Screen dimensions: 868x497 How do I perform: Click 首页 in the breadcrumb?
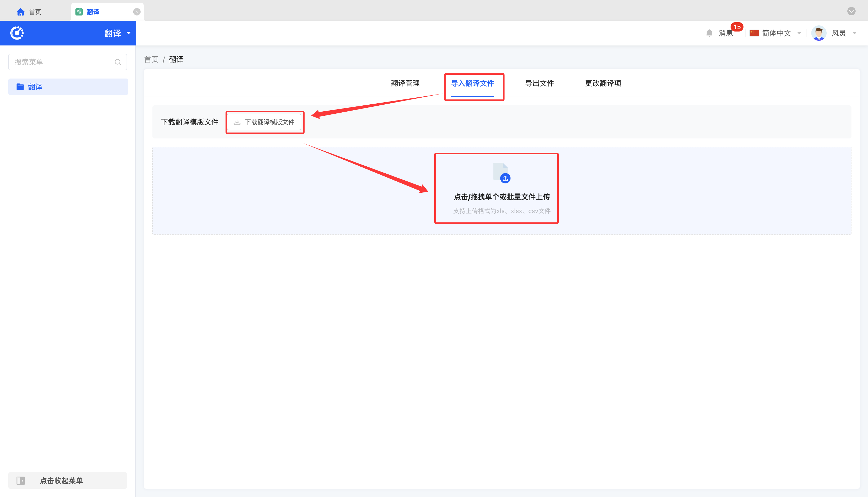point(151,60)
